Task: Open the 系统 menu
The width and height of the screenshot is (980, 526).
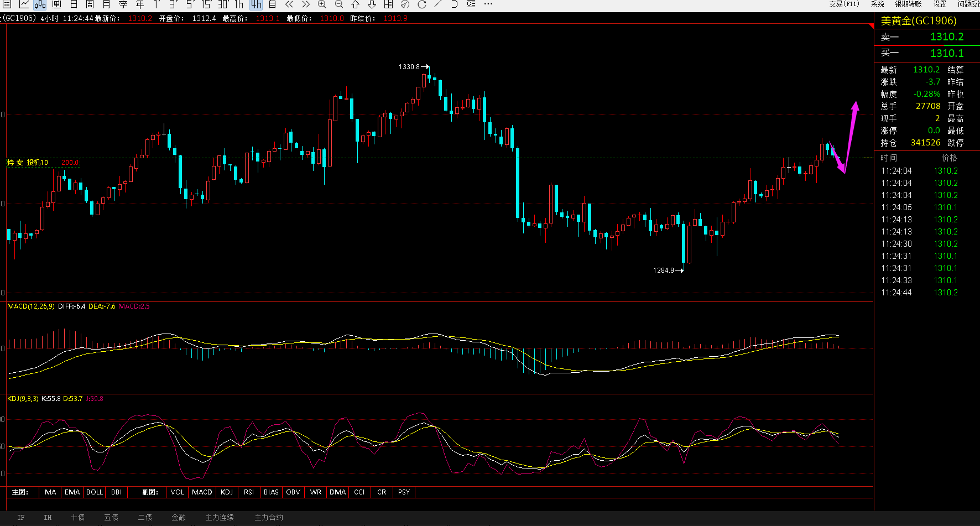Action: click(x=877, y=4)
